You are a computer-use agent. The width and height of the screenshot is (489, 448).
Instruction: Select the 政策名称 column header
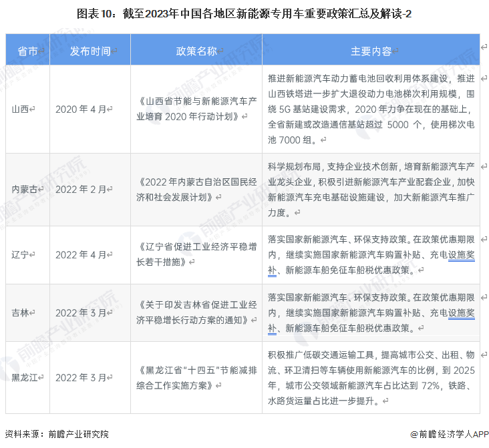196,51
